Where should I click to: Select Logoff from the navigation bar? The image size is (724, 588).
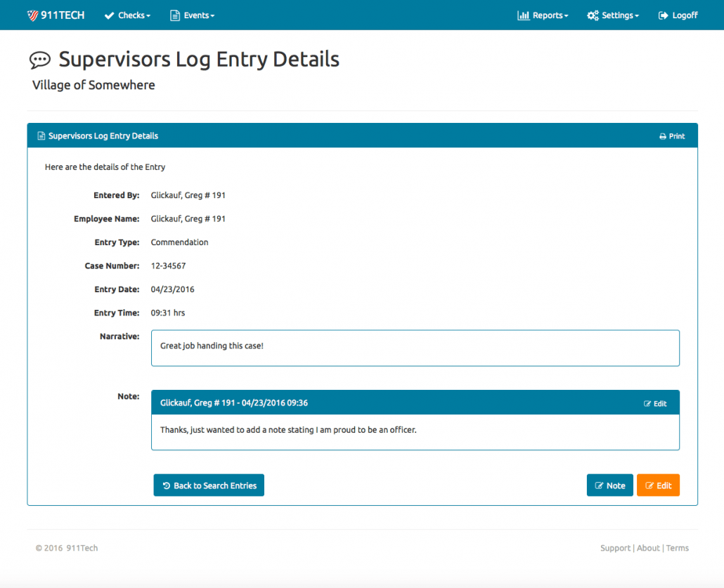click(x=678, y=15)
